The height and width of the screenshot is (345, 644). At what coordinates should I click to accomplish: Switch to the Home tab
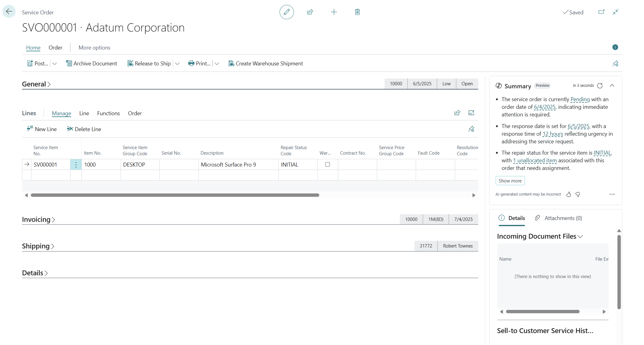point(33,47)
